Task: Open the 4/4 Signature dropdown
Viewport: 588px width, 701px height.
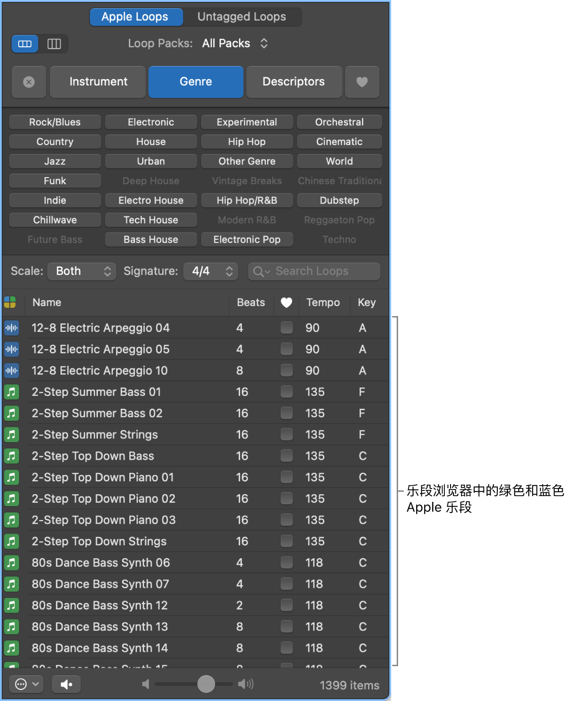Action: click(210, 271)
